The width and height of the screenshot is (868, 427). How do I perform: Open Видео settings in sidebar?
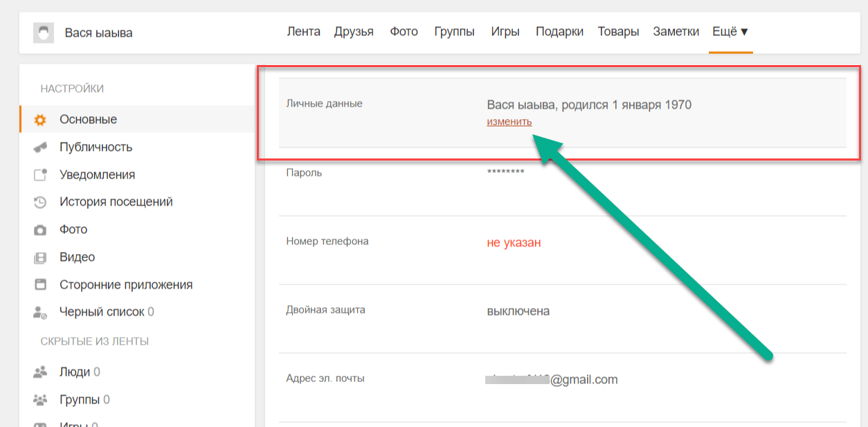click(x=77, y=257)
